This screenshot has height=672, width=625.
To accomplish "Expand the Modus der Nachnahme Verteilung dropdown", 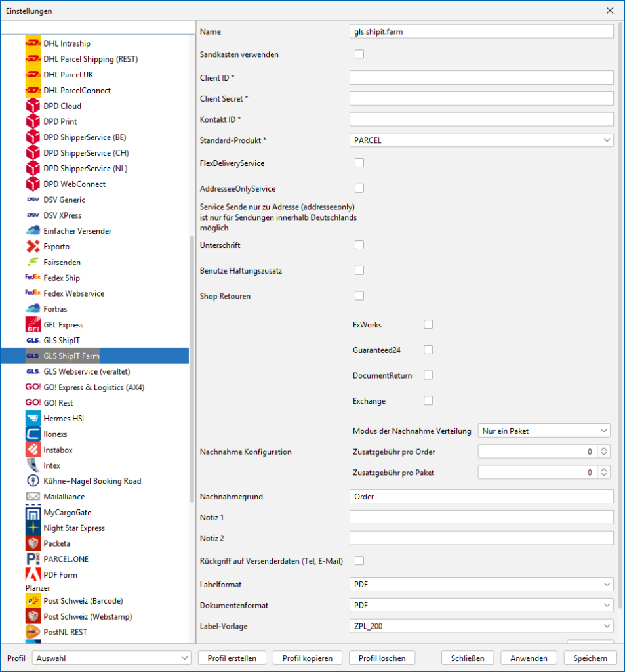I will pyautogui.click(x=544, y=431).
